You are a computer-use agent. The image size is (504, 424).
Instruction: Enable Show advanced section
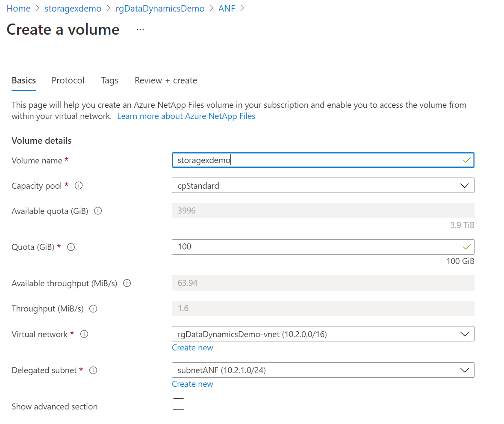pos(178,404)
